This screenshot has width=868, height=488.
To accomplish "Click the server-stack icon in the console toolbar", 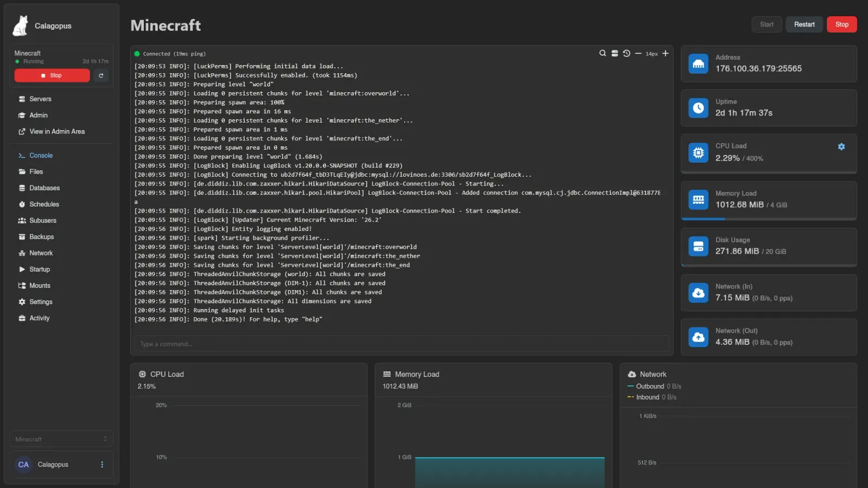I will click(615, 53).
